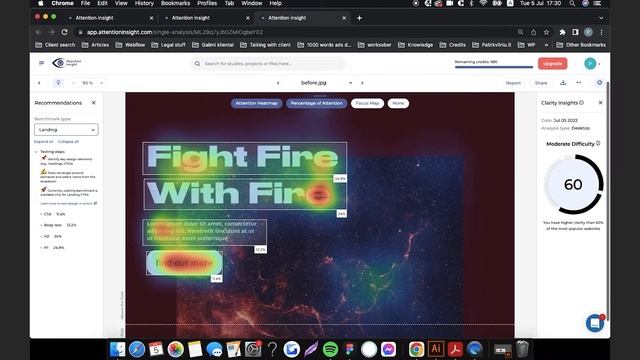640x360 pixels.
Task: Select the Fight Fire heading area box
Action: click(244, 158)
